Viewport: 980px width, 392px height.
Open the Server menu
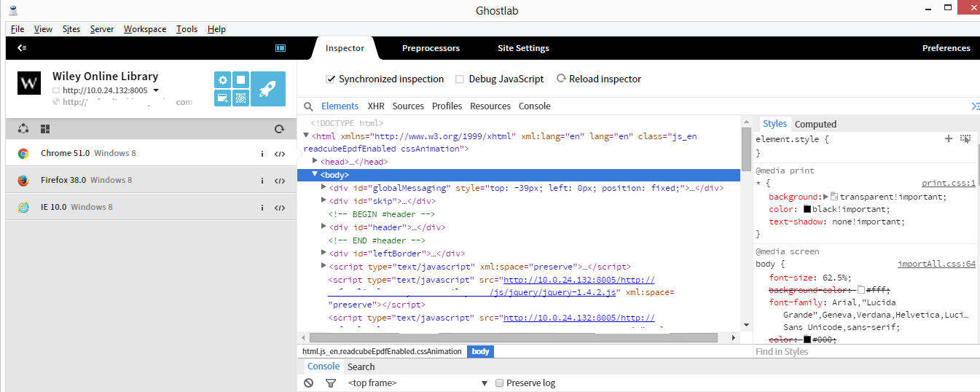(x=102, y=29)
